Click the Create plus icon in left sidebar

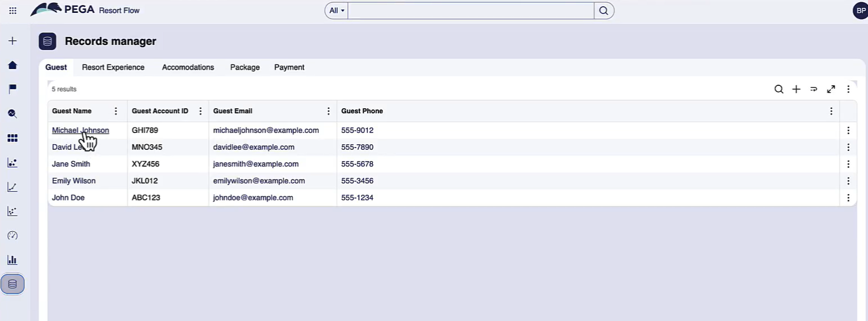tap(12, 41)
